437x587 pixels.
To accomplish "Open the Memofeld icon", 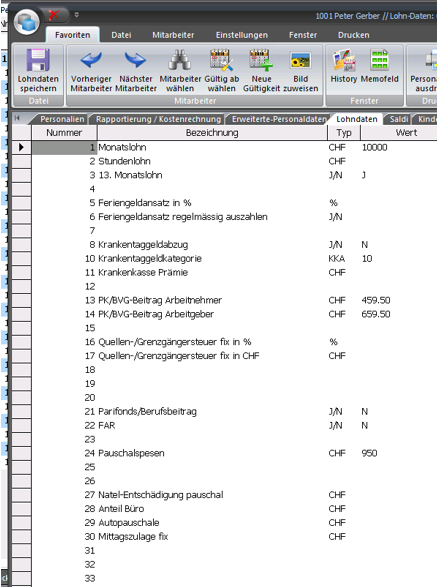I will point(379,60).
